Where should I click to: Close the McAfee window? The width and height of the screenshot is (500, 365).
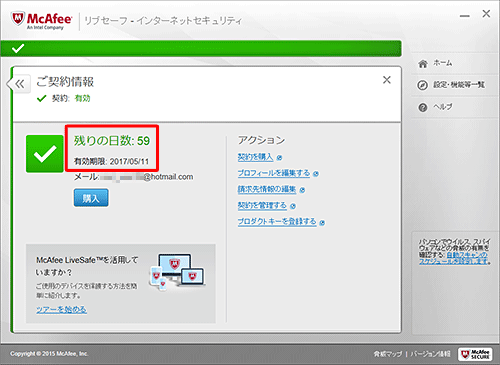486,14
